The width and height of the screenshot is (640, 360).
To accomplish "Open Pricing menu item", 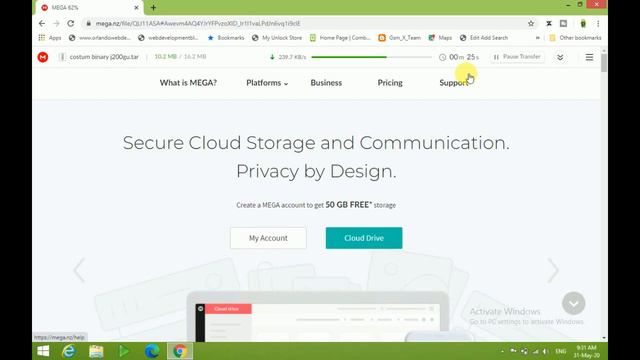I will pyautogui.click(x=390, y=83).
